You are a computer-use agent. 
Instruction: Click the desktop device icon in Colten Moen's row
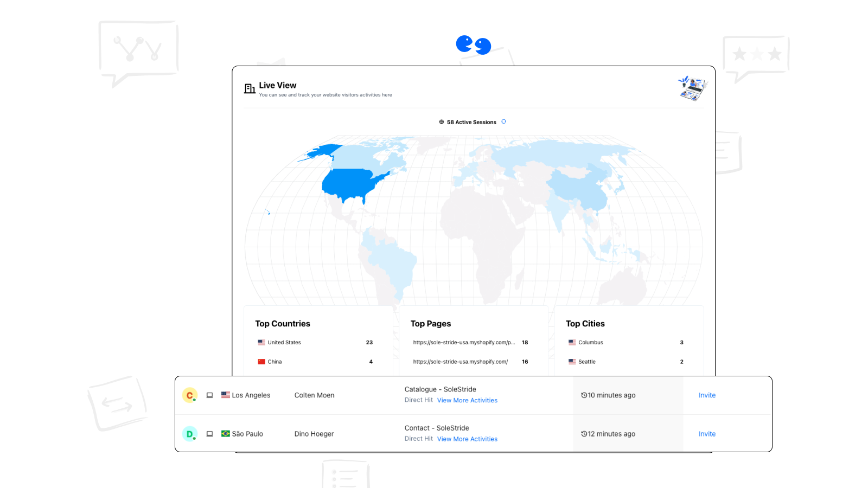tap(209, 395)
